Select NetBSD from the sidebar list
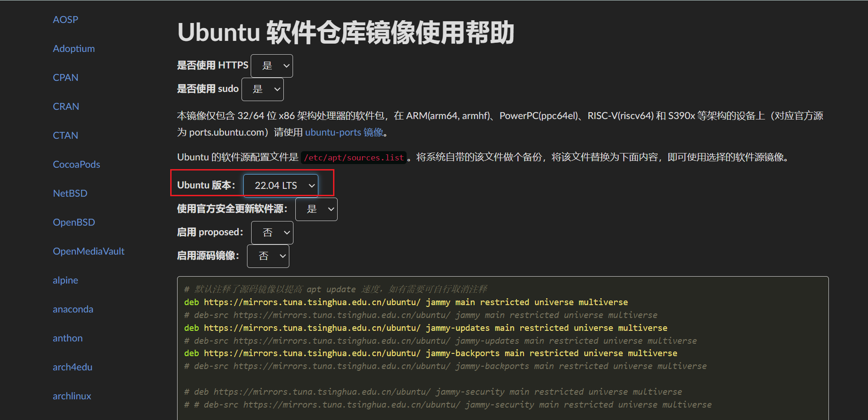 click(70, 193)
